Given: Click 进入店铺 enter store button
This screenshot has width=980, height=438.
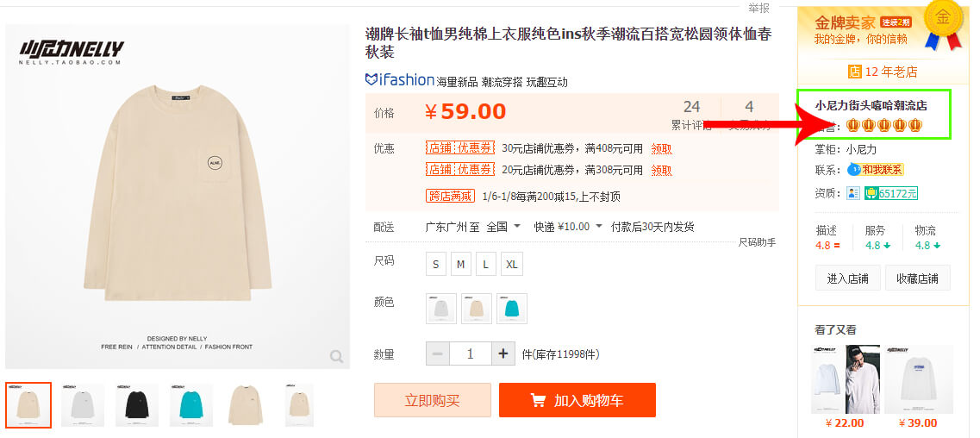Looking at the screenshot, I should (x=847, y=278).
